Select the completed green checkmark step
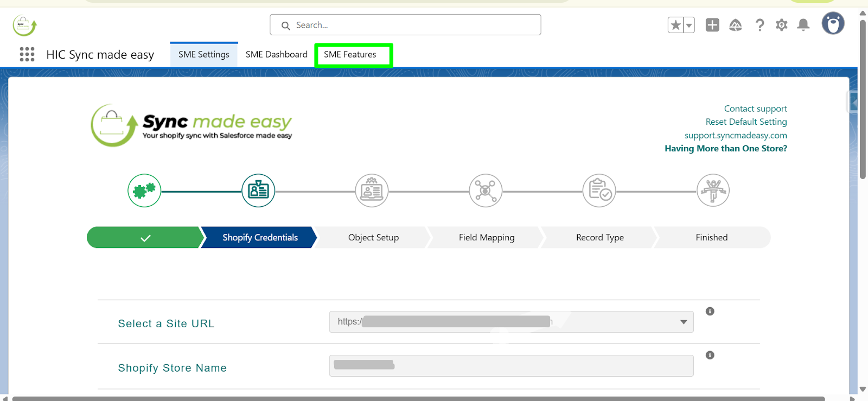This screenshot has height=401, width=868. click(x=145, y=238)
